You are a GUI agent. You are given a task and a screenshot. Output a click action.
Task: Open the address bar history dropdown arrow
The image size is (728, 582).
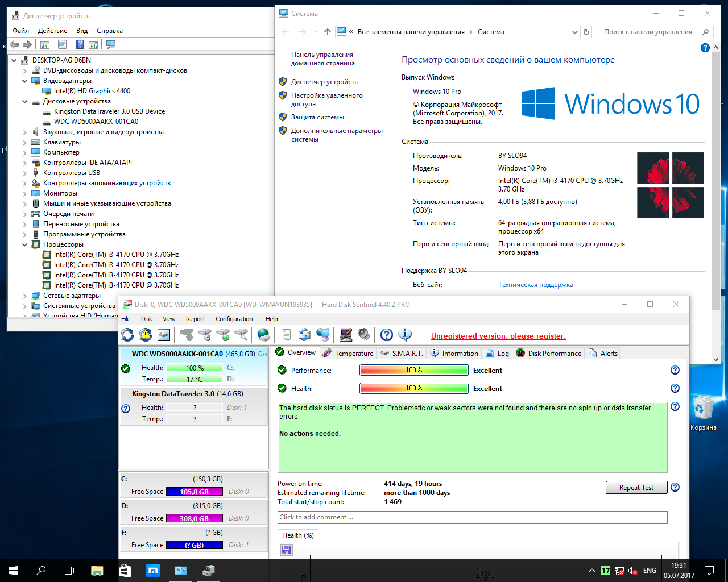[x=574, y=32]
